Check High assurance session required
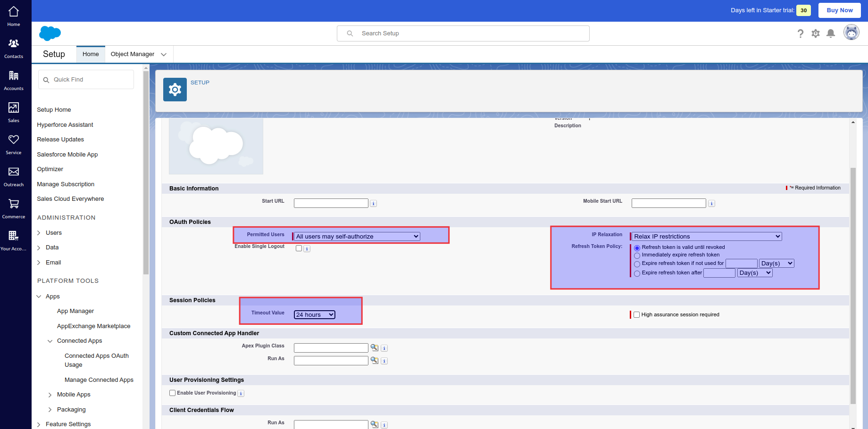This screenshot has width=868, height=429. [x=636, y=314]
